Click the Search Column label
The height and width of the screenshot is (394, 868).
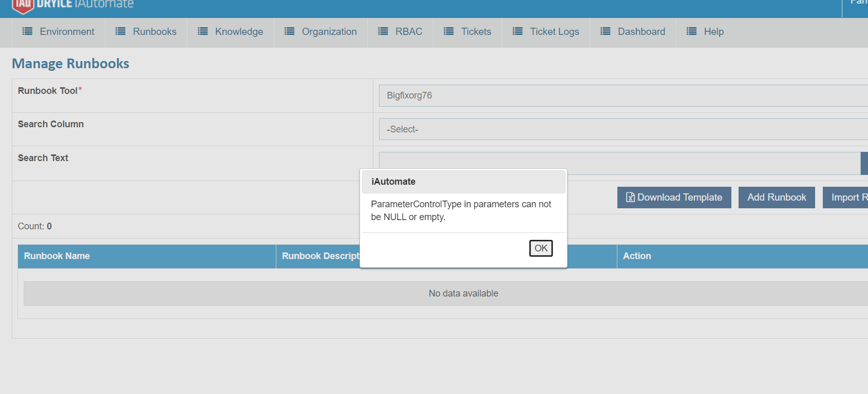(x=51, y=124)
